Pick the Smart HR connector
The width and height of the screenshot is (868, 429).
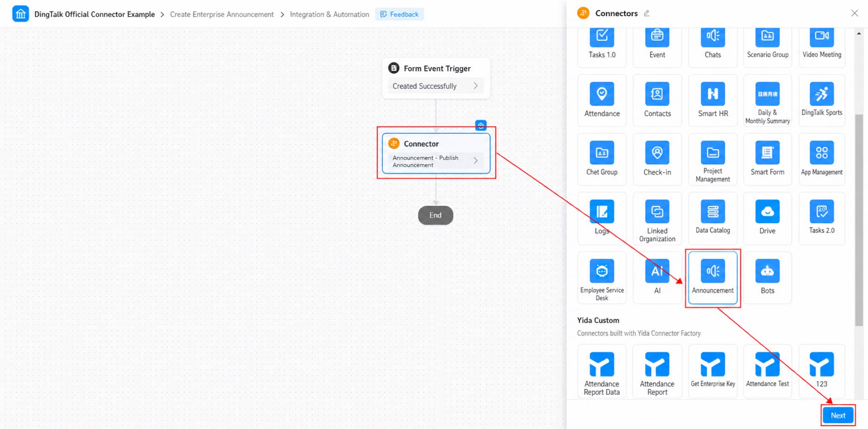pyautogui.click(x=712, y=100)
